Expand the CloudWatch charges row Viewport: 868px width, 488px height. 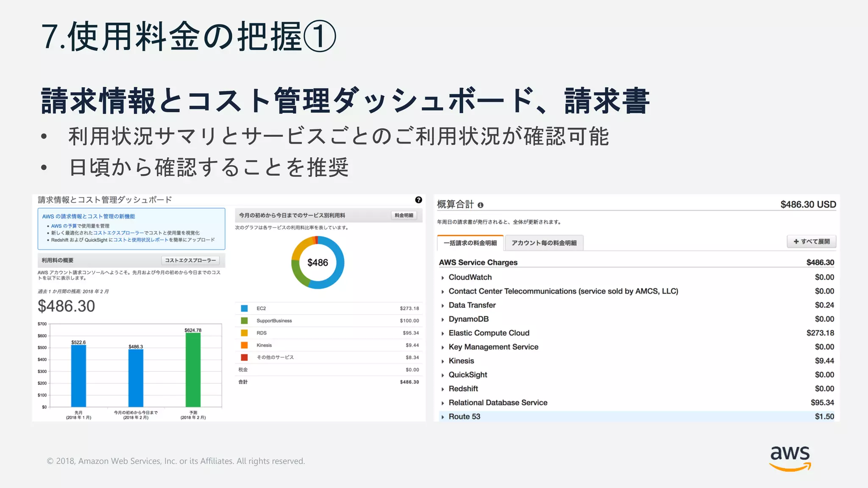[442, 278]
